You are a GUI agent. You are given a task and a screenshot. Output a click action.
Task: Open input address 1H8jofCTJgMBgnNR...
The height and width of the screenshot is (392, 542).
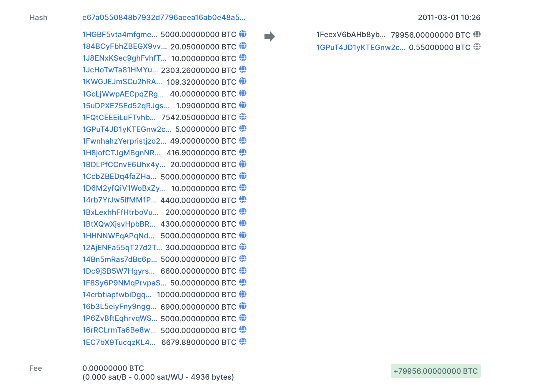pos(121,153)
